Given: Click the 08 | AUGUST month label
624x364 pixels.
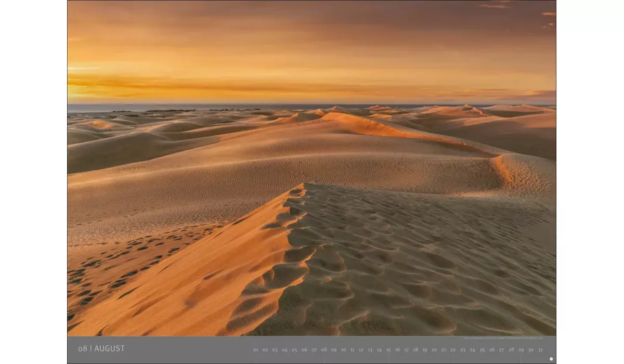Looking at the screenshot, I should point(101,348).
